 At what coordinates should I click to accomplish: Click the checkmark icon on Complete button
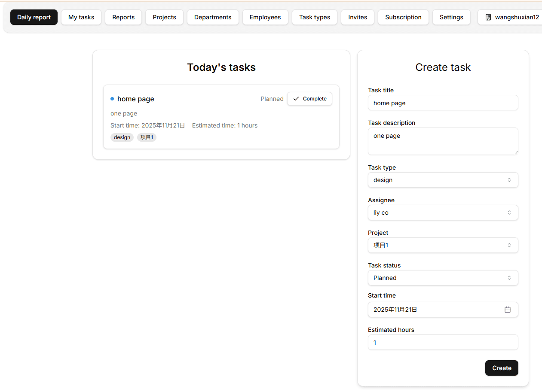(296, 99)
